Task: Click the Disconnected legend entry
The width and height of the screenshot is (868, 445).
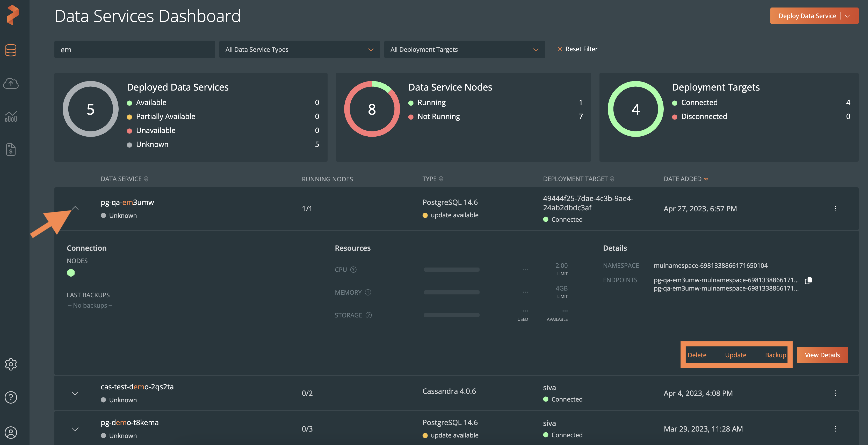Action: click(x=704, y=116)
